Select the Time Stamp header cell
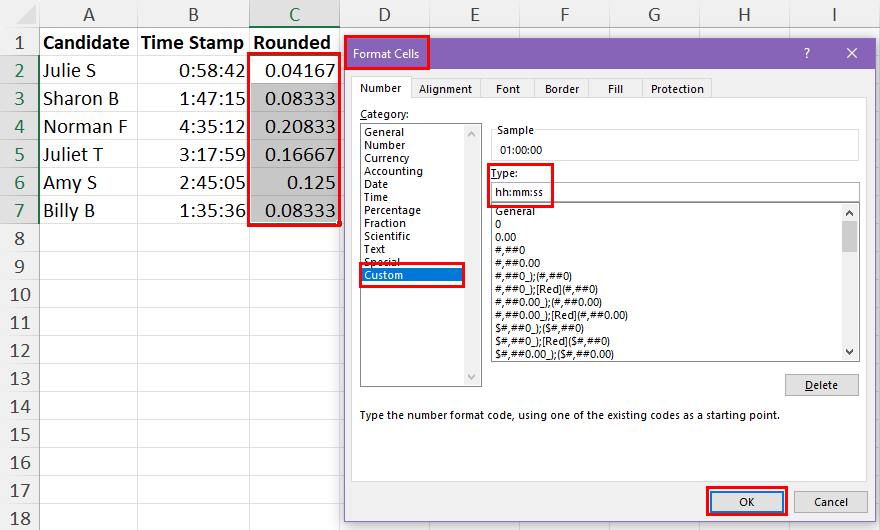The width and height of the screenshot is (880, 530). (194, 42)
